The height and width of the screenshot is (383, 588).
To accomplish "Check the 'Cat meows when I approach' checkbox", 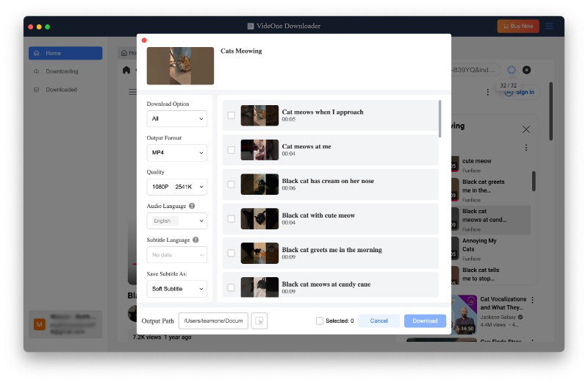I will click(x=232, y=115).
